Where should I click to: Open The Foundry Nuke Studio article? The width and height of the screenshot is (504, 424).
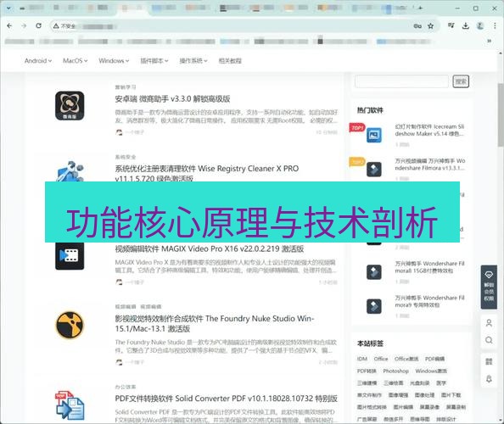pos(215,323)
